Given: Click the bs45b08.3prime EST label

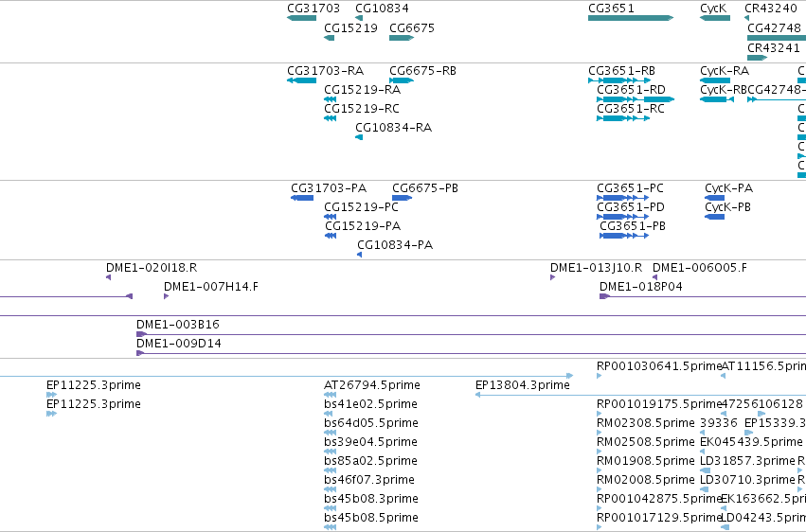Looking at the screenshot, I should pos(371,499).
